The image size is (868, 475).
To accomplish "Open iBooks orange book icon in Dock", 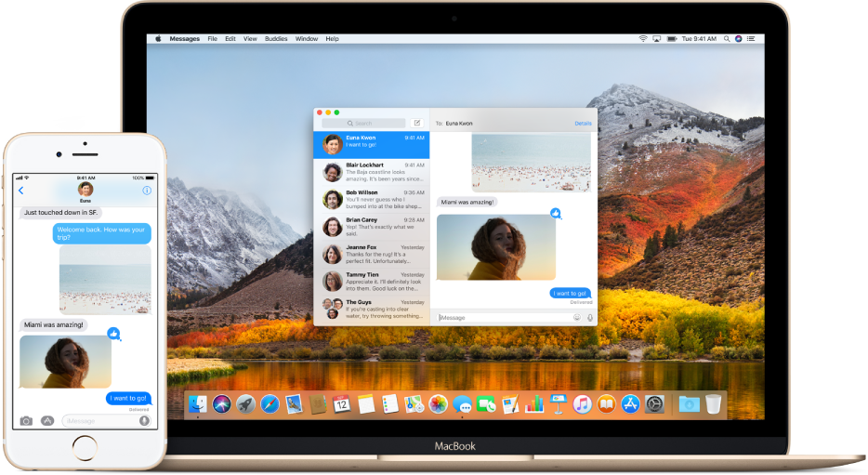I will click(x=606, y=404).
